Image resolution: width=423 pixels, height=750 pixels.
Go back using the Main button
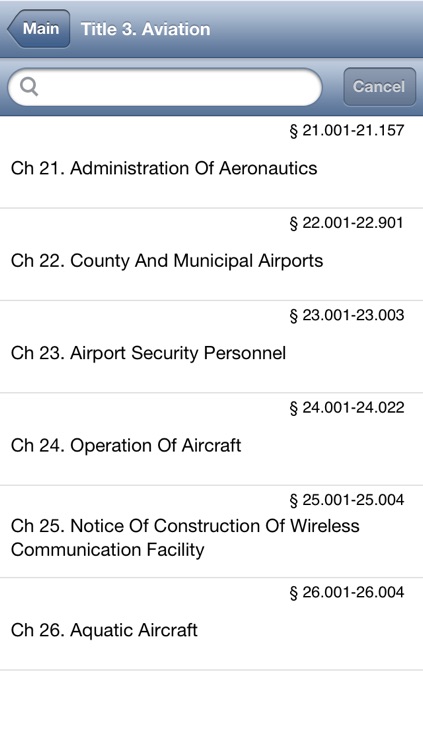pos(39,29)
